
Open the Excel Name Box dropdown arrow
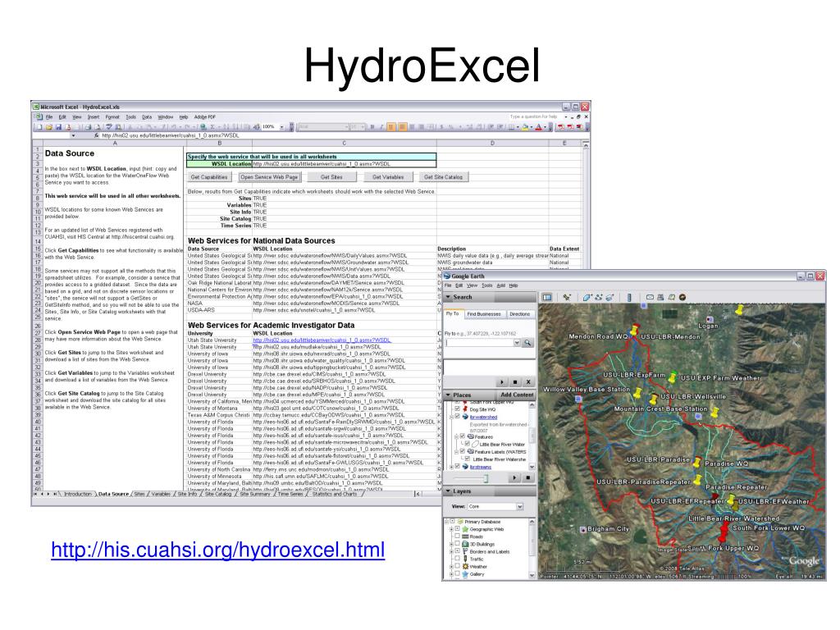click(73, 135)
